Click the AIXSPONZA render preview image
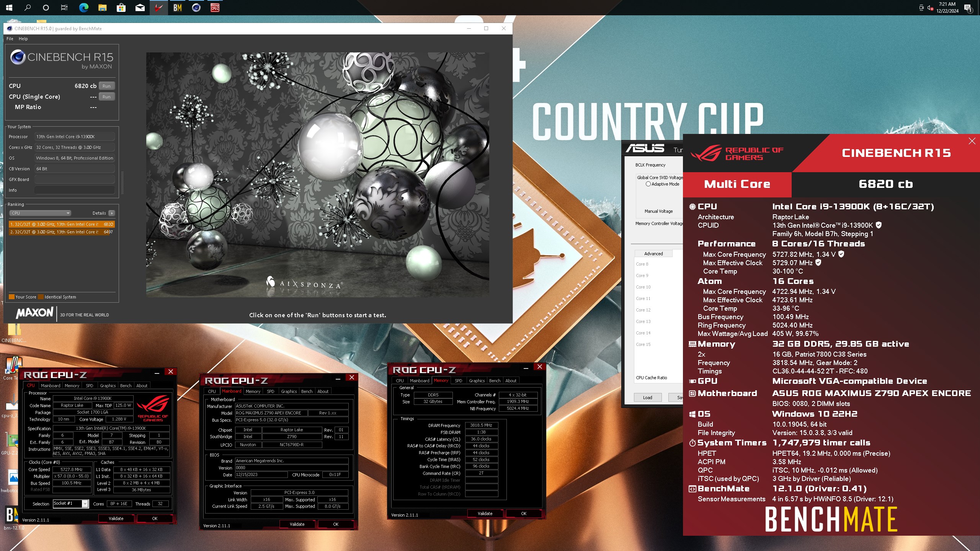Screen dimensions: 980x551 (317, 175)
